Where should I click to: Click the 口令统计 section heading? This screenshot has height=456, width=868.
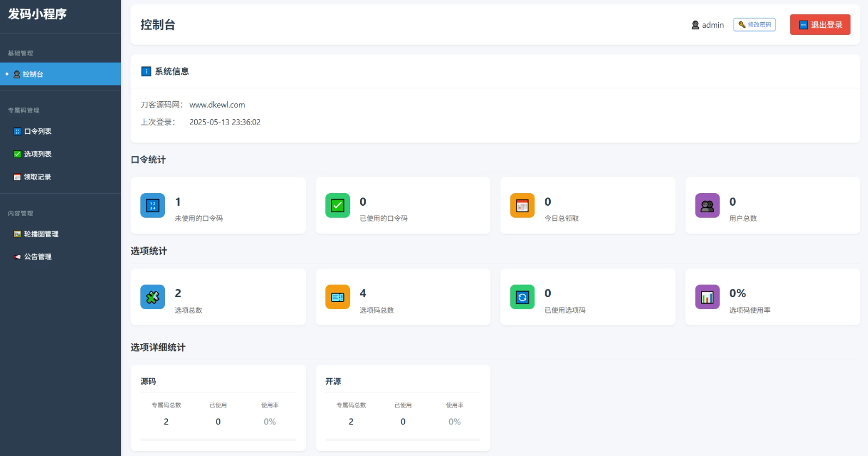click(x=148, y=159)
